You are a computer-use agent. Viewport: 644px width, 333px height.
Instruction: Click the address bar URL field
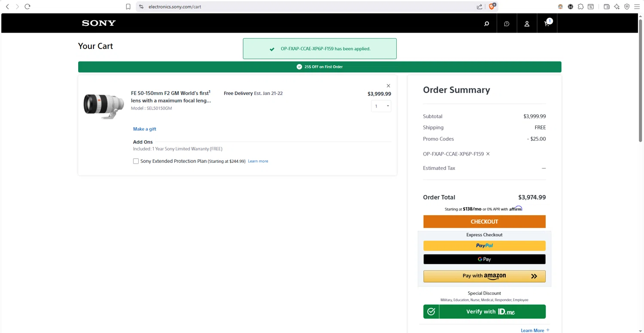click(x=301, y=6)
